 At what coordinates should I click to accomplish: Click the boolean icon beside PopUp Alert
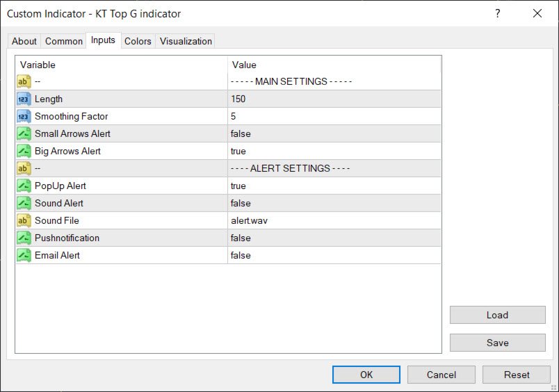(23, 186)
